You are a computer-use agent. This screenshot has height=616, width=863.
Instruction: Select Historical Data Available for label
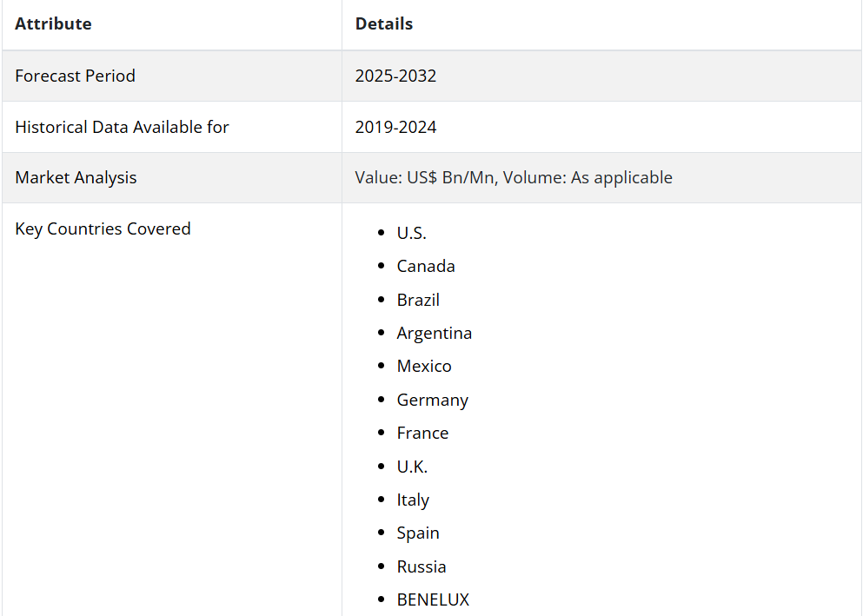click(x=122, y=127)
